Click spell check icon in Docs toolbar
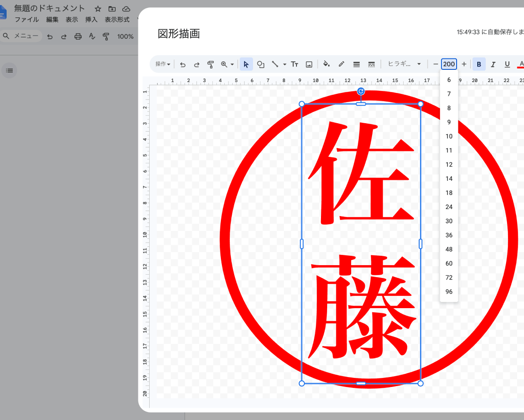This screenshot has height=420, width=524. (x=92, y=36)
